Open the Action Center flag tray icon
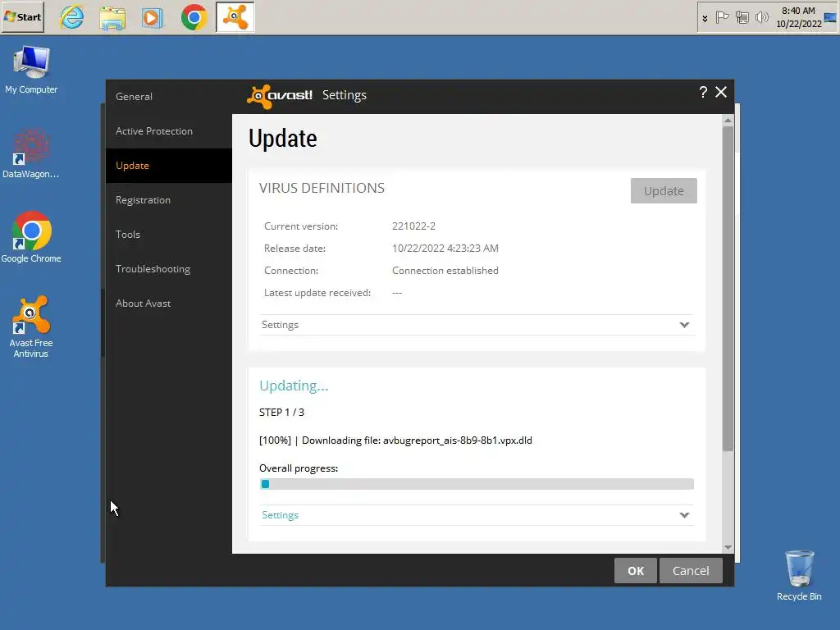The image size is (840, 630). (x=722, y=18)
